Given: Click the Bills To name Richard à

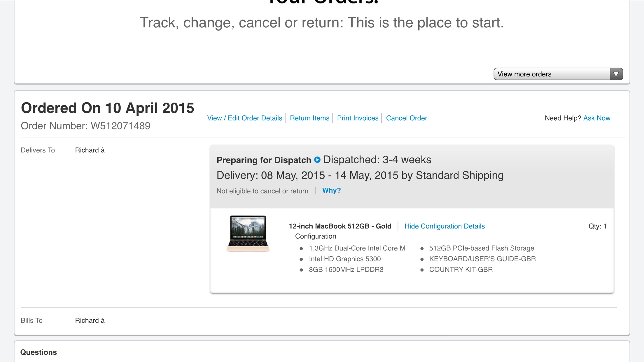Looking at the screenshot, I should (90, 320).
